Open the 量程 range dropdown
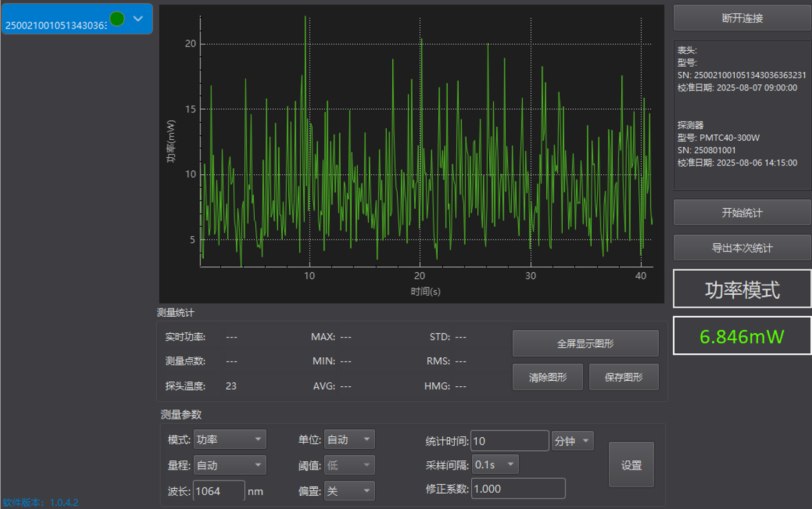 [230, 465]
